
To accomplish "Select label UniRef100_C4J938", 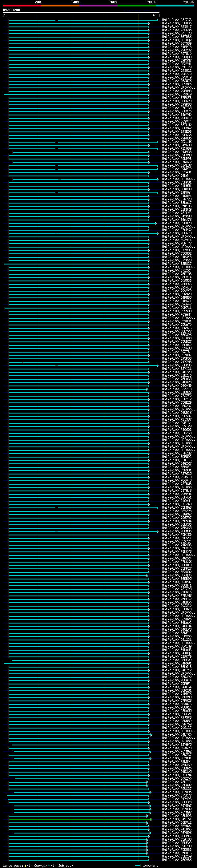I will point(177,152).
